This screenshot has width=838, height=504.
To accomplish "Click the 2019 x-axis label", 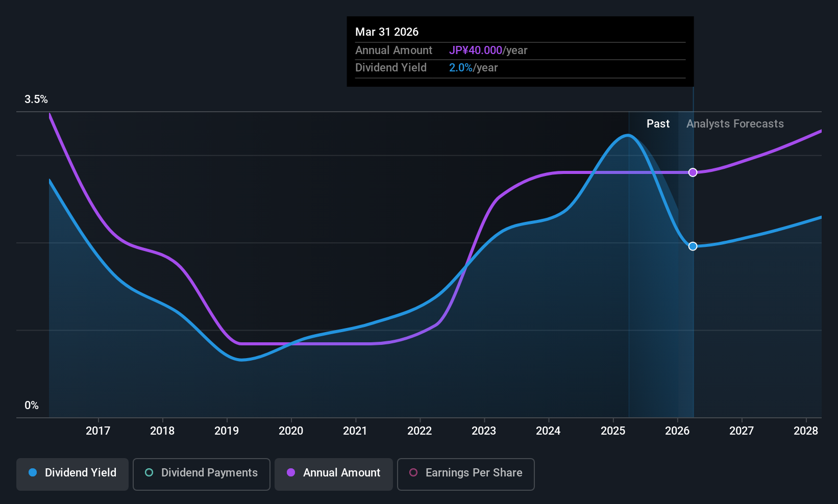I will pos(227,431).
